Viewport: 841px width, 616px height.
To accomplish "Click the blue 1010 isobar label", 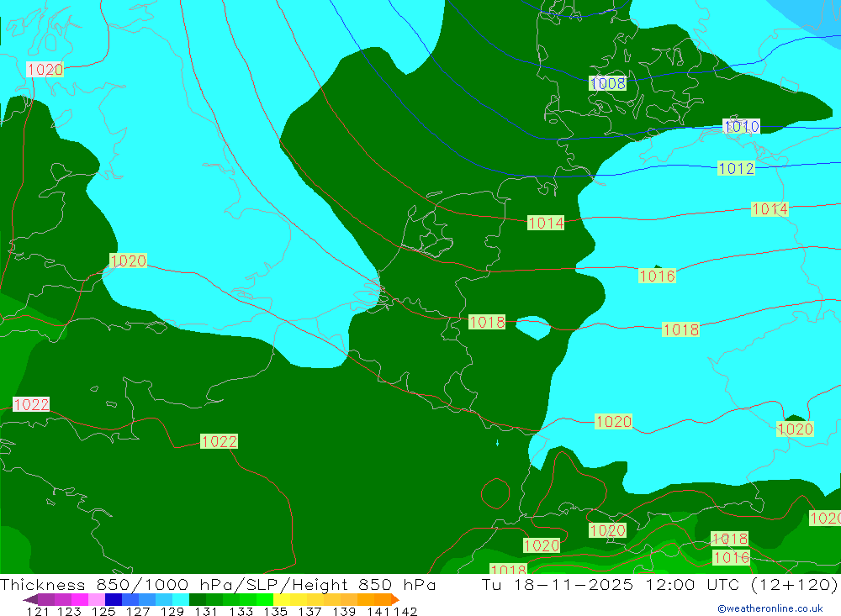I will coord(741,127).
